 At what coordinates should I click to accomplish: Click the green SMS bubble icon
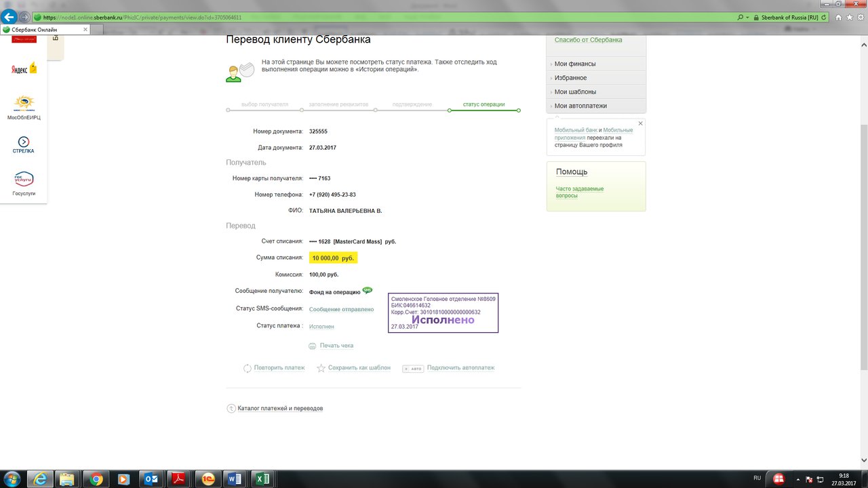[368, 290]
